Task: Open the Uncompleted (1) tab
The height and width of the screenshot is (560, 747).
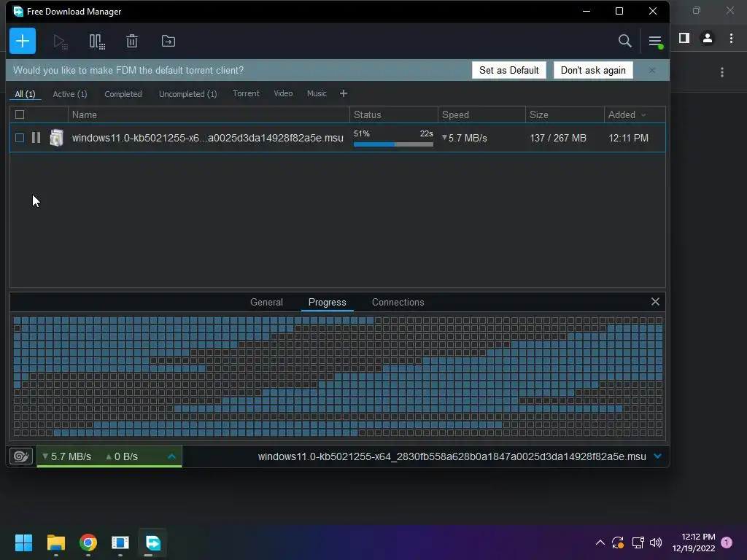Action: [x=187, y=94]
